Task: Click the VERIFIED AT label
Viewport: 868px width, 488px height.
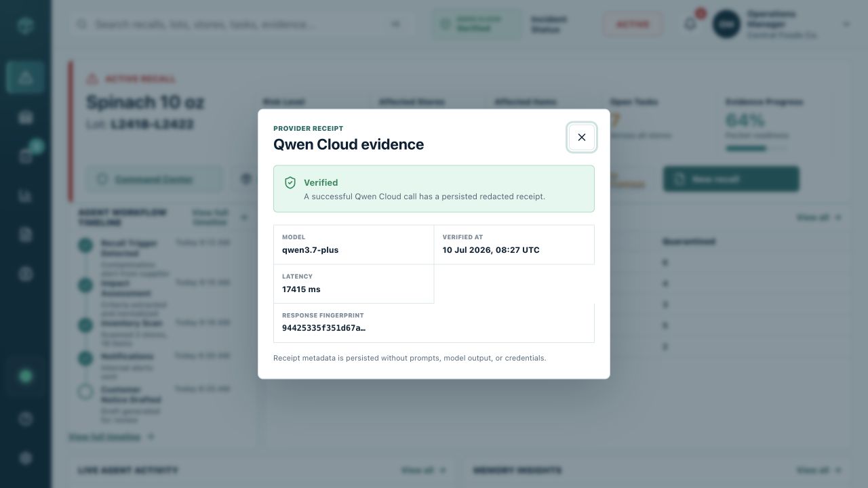Action: pos(462,237)
